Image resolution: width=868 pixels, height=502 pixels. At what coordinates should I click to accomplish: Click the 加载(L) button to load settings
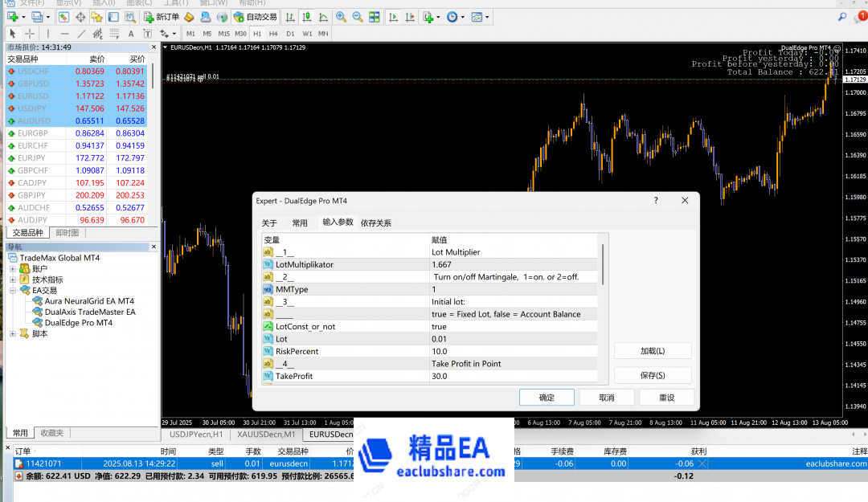click(652, 351)
